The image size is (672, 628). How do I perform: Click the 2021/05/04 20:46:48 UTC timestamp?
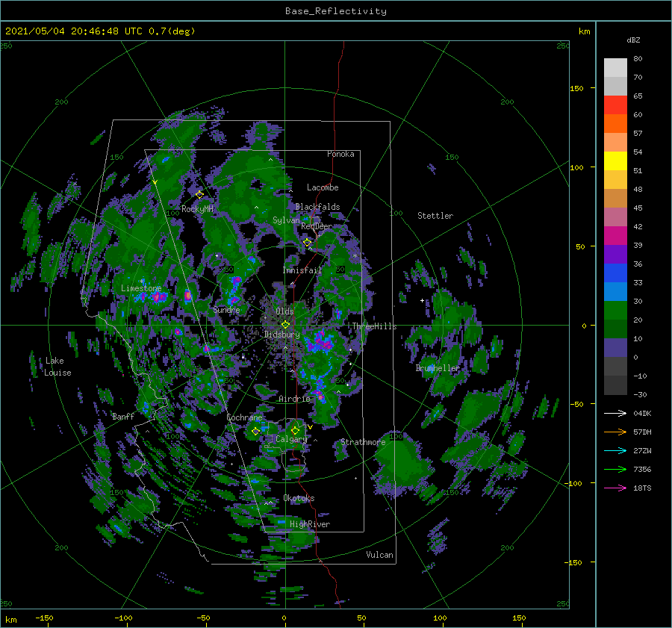(100, 31)
